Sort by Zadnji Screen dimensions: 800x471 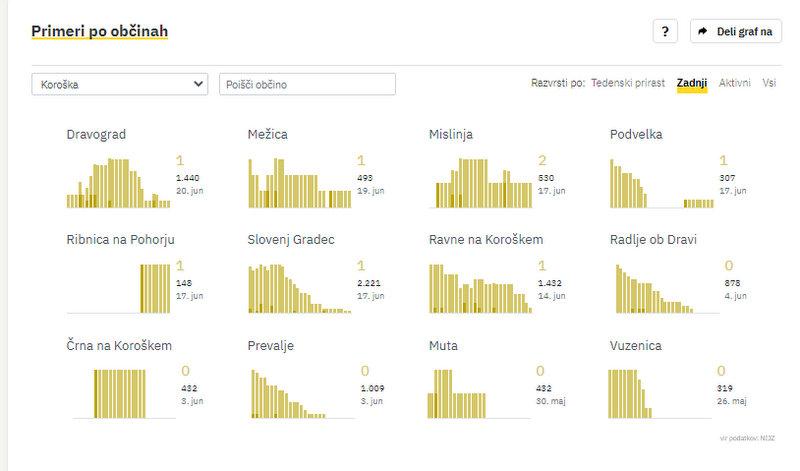[692, 84]
